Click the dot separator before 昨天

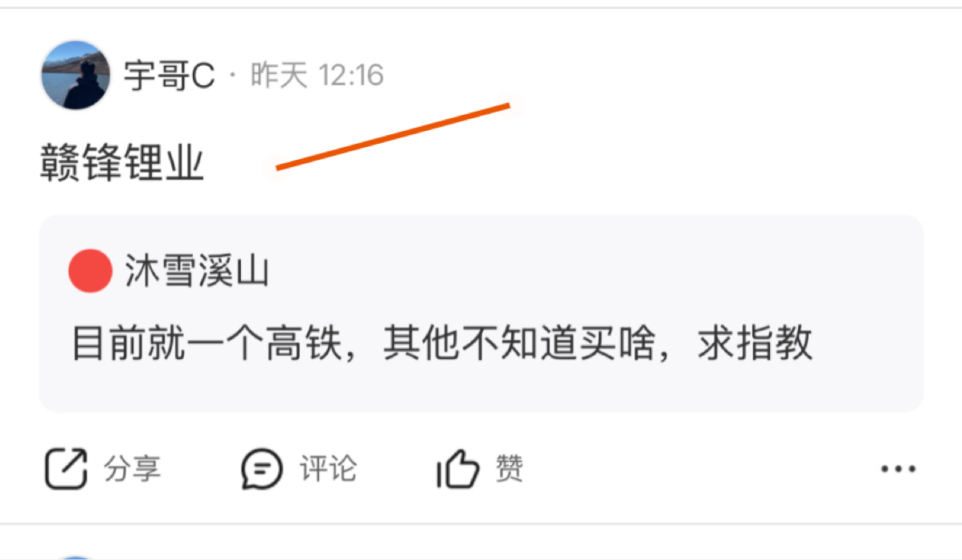click(232, 76)
